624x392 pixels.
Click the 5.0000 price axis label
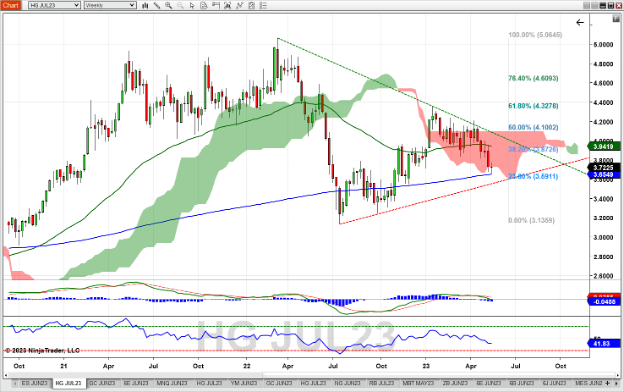pyautogui.click(x=603, y=45)
